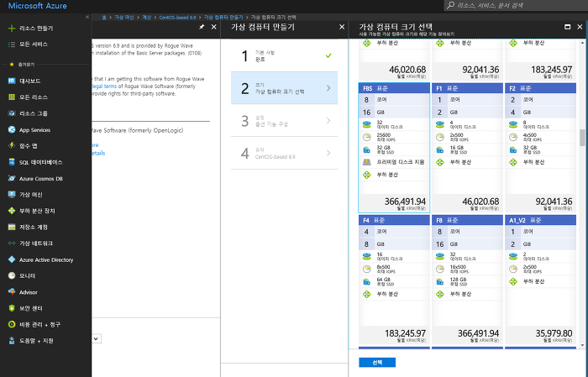Select the F4 표준 size card
The image size is (588, 377).
point(394,280)
